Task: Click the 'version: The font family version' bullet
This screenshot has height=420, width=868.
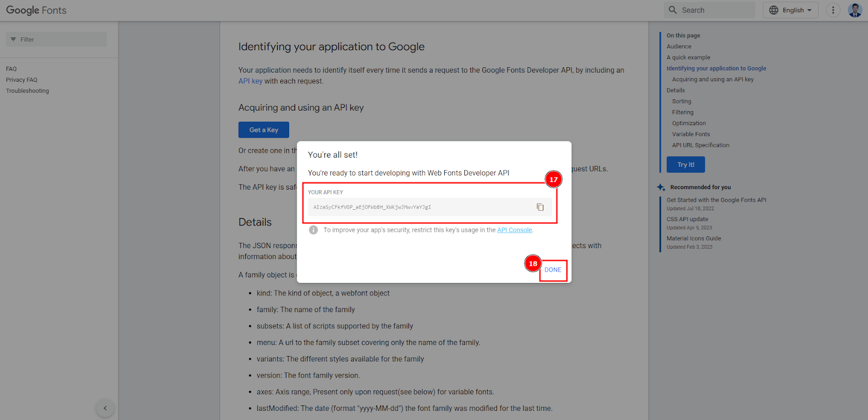Action: pos(308,375)
